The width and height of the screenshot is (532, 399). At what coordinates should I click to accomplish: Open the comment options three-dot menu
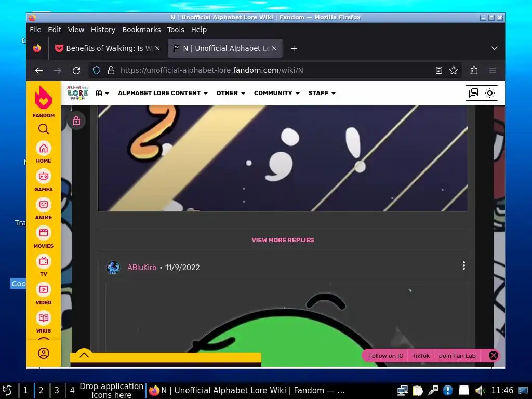pyautogui.click(x=463, y=265)
